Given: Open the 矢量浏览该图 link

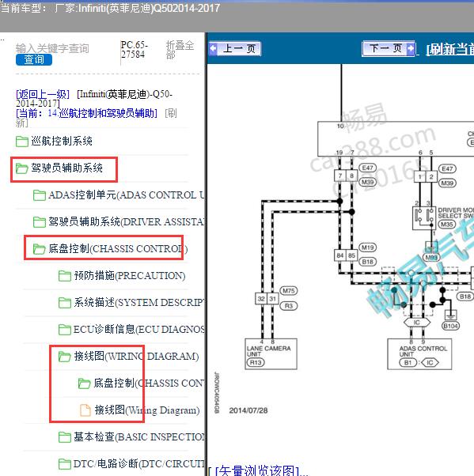Looking at the screenshot, I should pyautogui.click(x=258, y=470).
